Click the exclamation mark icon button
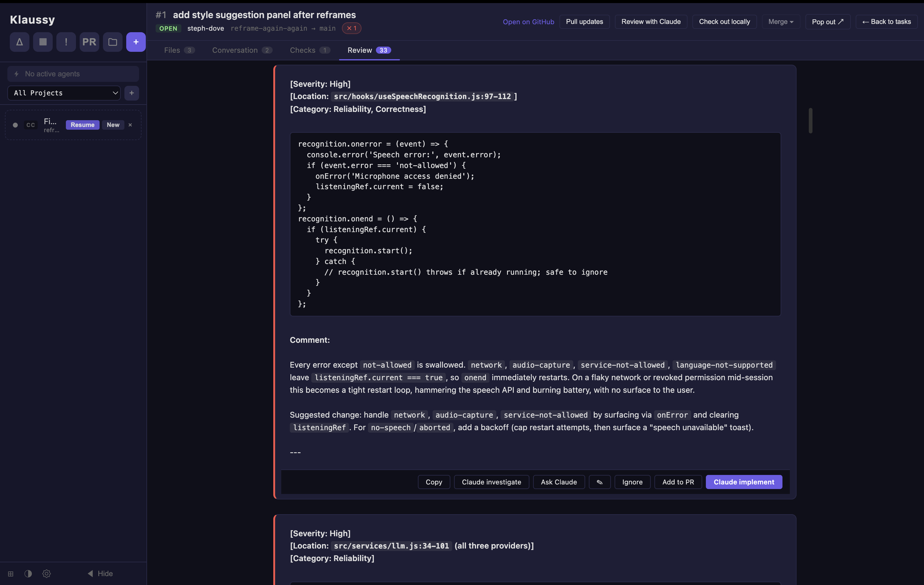Viewport: 924px width, 585px height. click(x=66, y=42)
